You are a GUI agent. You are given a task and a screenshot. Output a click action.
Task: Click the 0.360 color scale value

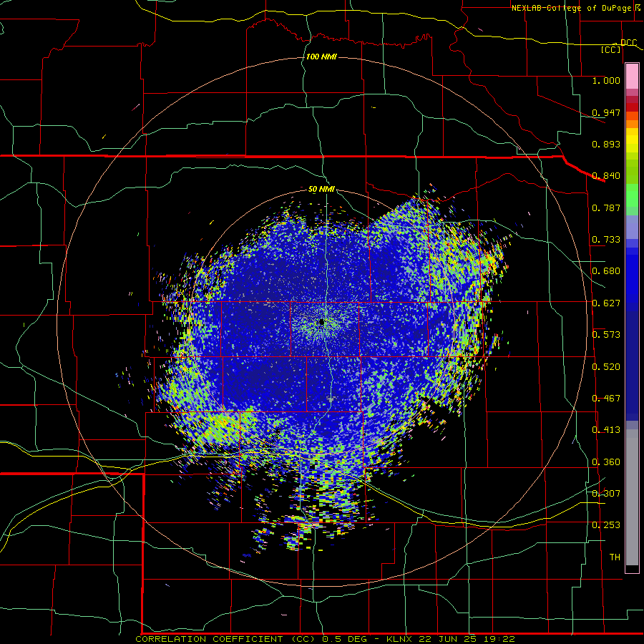point(606,462)
